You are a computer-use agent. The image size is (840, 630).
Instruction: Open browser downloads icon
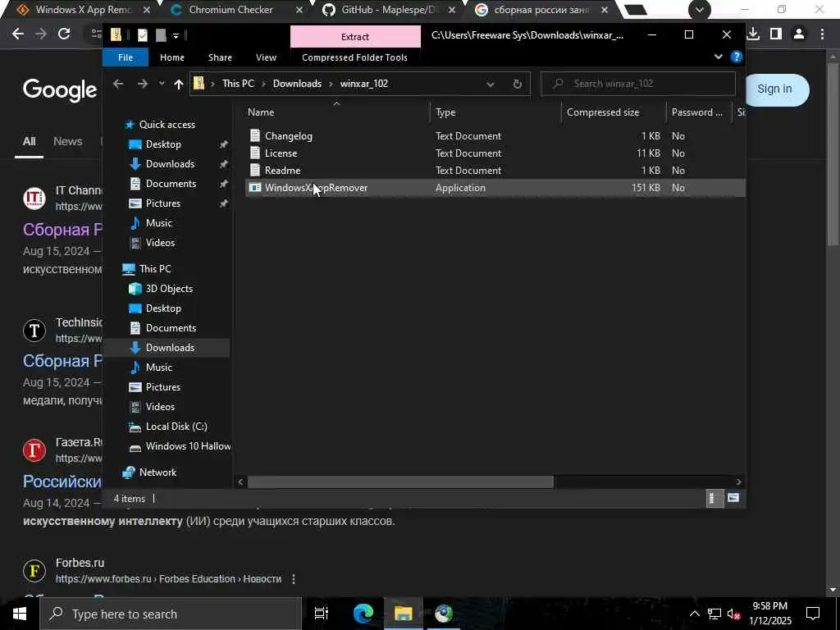point(753,34)
